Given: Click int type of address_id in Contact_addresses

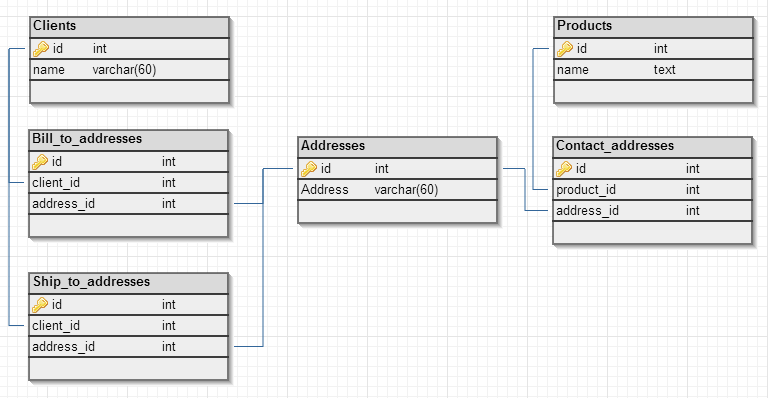Looking at the screenshot, I should point(693,211).
